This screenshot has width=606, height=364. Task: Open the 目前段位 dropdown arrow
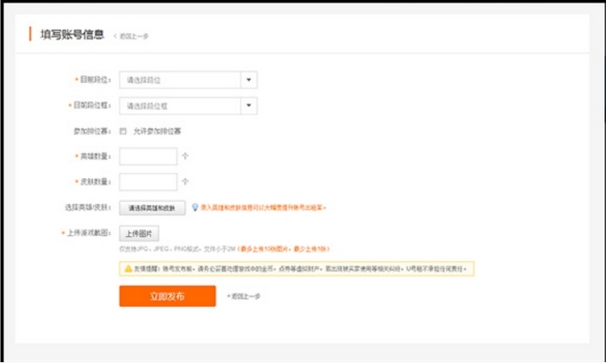tap(249, 80)
